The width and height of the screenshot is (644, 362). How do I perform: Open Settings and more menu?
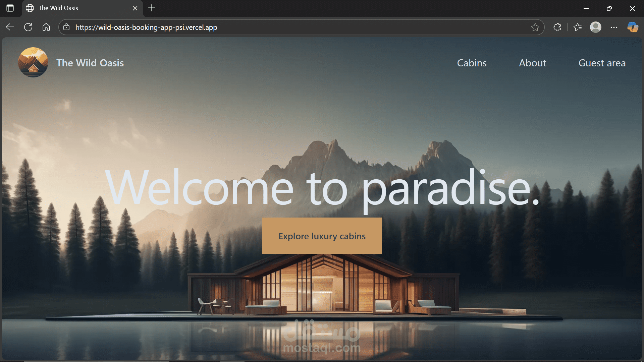tap(614, 27)
